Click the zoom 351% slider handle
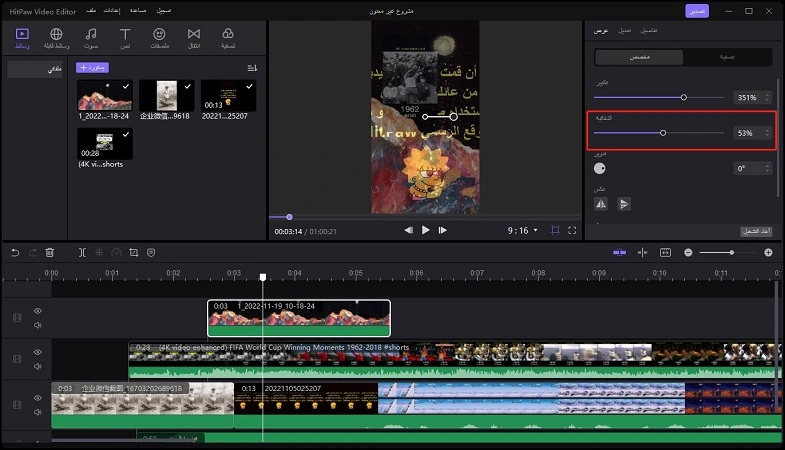 (683, 97)
